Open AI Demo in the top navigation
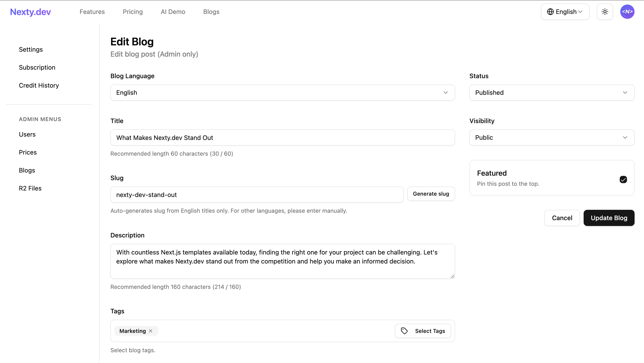Viewport: 644px width, 363px height. click(173, 12)
